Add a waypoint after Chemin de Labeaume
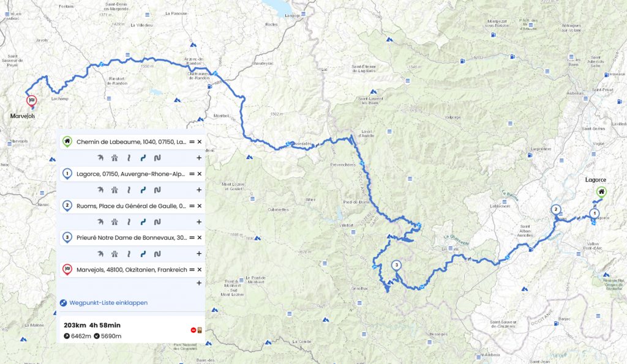 [199, 158]
